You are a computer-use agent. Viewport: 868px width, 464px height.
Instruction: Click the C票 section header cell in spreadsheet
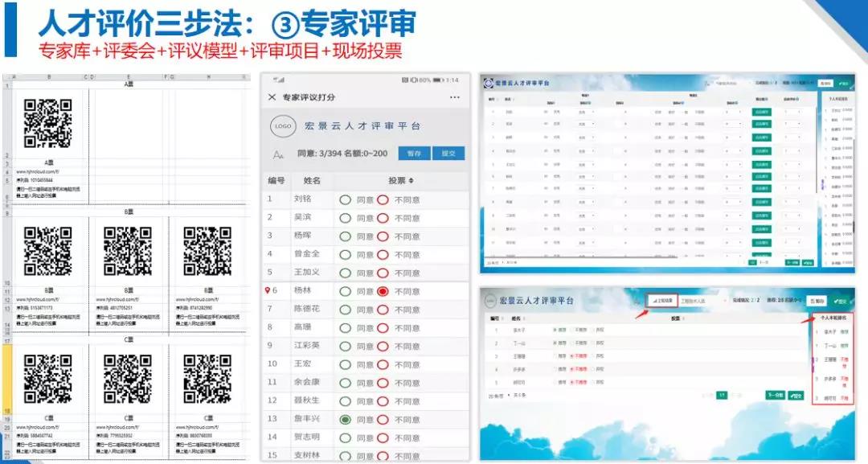[129, 339]
